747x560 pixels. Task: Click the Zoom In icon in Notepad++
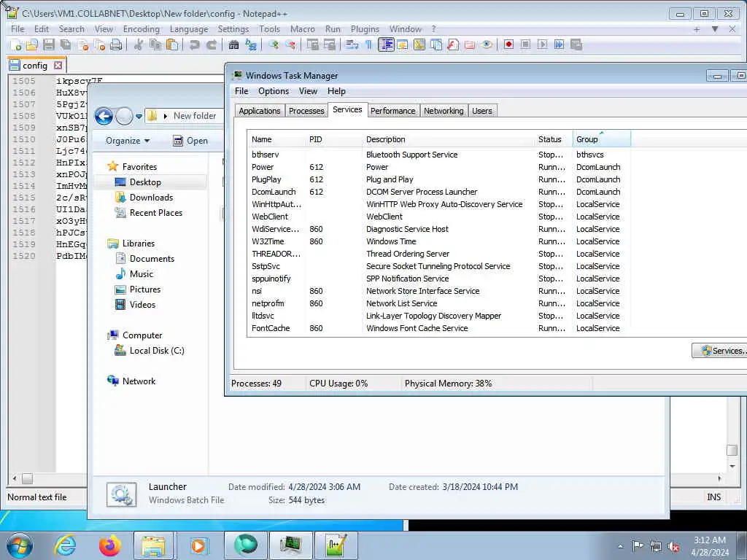pyautogui.click(x=274, y=44)
